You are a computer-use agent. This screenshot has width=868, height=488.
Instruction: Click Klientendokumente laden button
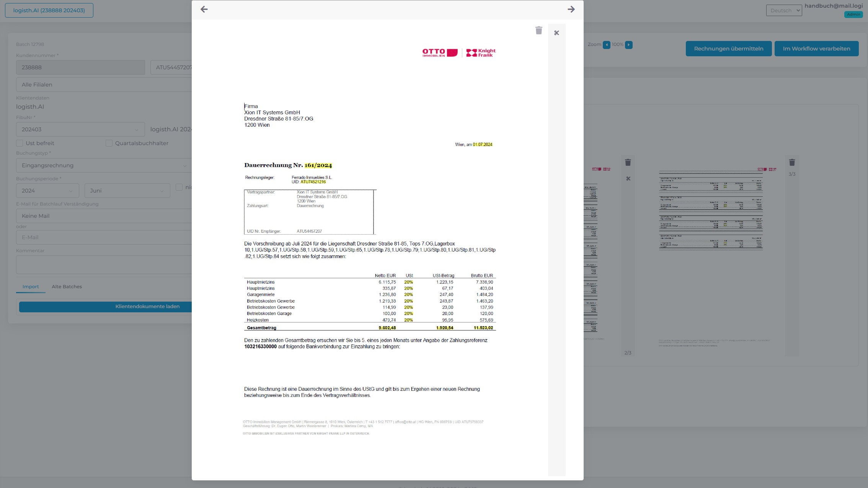(105, 307)
